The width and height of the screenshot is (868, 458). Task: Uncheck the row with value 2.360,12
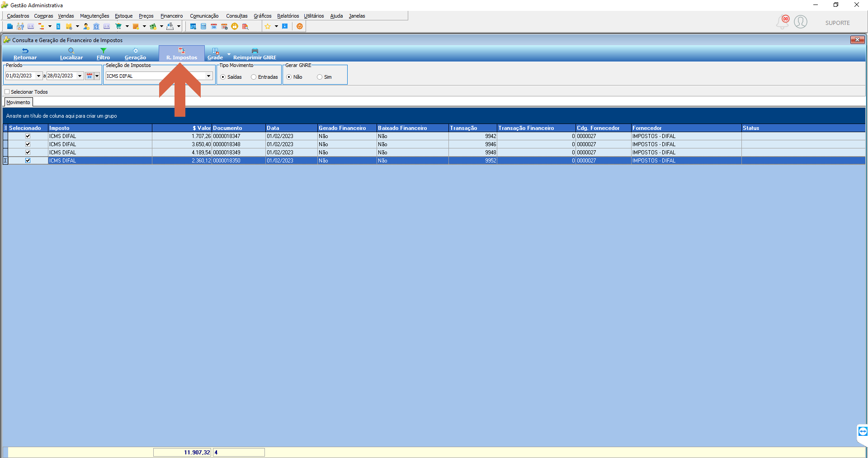(28, 161)
